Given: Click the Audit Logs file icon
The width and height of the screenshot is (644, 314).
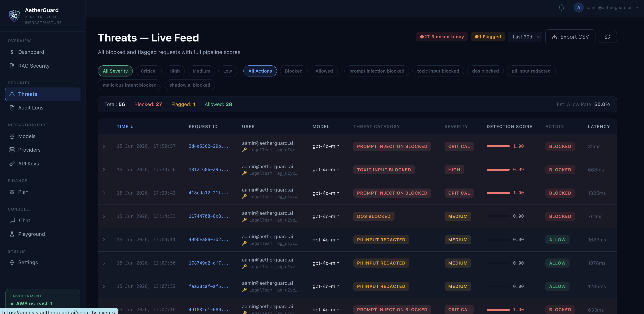Looking at the screenshot, I should [12, 108].
